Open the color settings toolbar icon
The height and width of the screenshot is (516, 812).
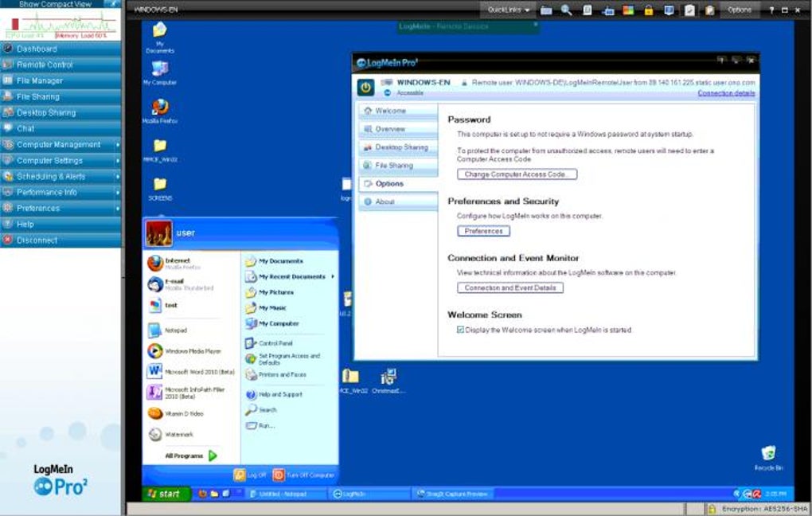[628, 10]
